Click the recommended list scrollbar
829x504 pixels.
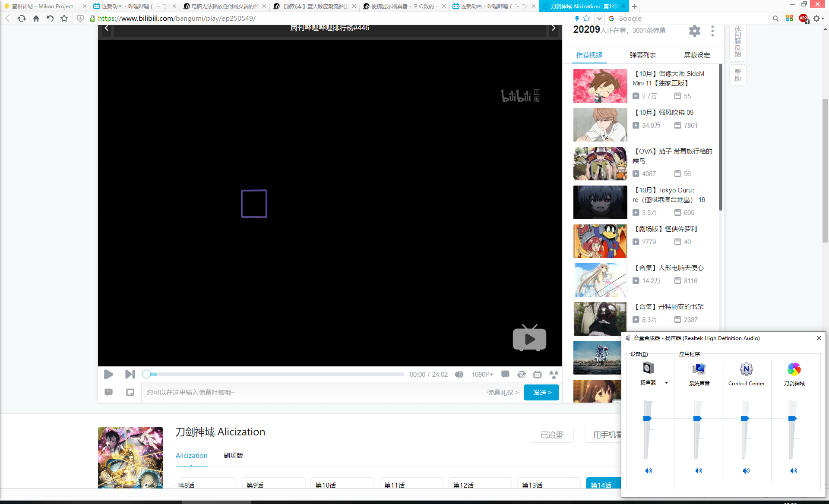(x=721, y=137)
